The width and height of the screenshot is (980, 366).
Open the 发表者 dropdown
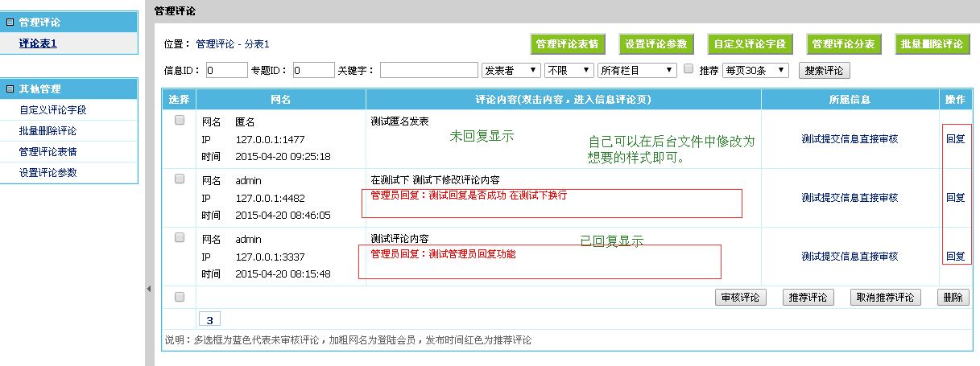pyautogui.click(x=511, y=70)
